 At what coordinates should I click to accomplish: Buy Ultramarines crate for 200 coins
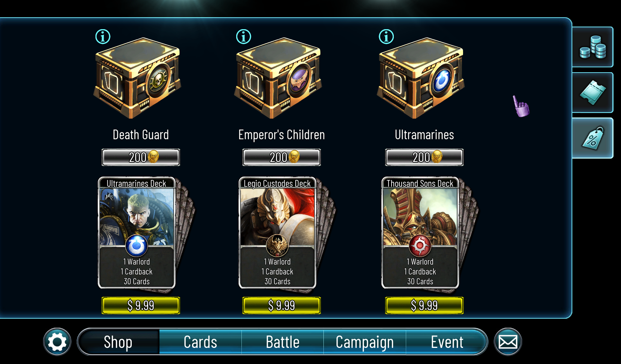click(x=424, y=157)
